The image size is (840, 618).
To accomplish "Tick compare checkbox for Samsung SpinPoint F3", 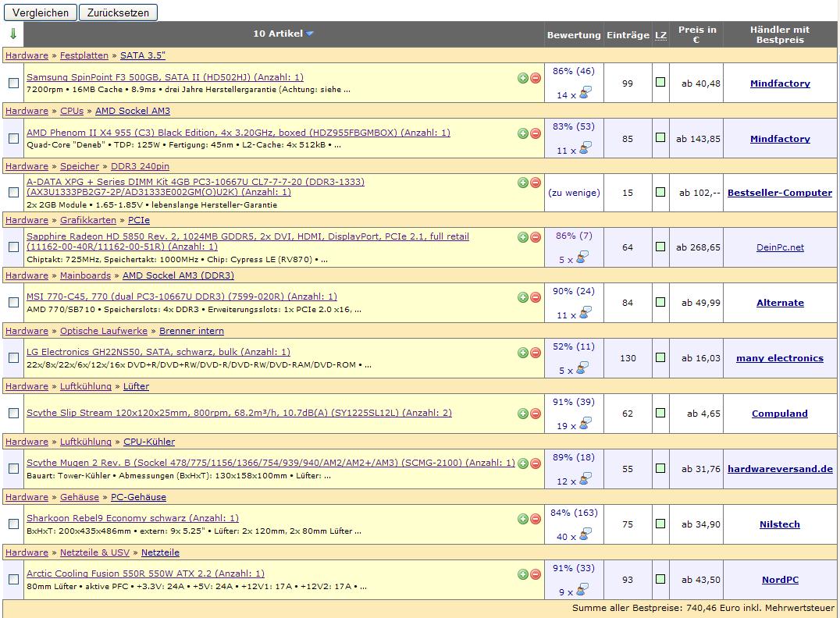I will [x=14, y=83].
